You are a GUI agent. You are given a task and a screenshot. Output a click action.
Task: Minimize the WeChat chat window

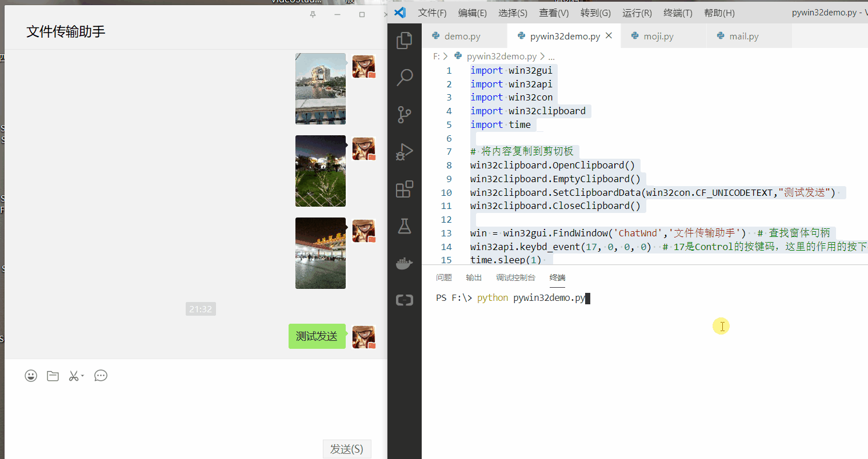tap(338, 14)
